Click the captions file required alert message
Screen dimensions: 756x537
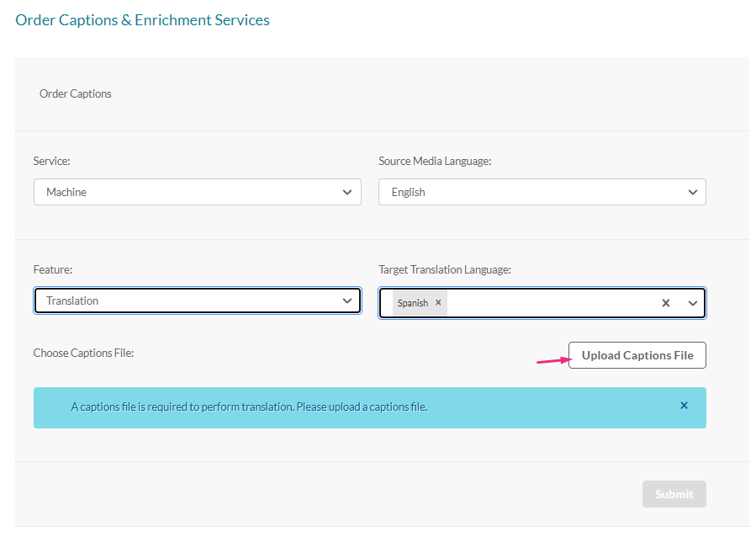click(x=249, y=407)
